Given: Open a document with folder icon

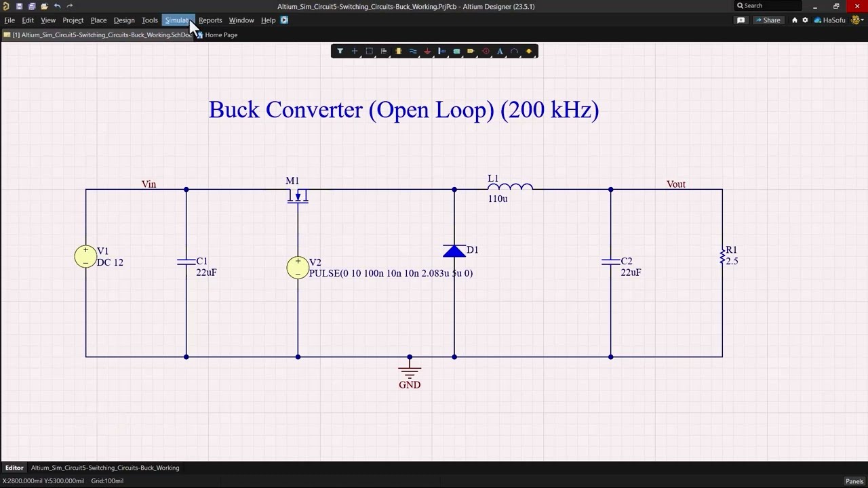Looking at the screenshot, I should pyautogui.click(x=44, y=6).
